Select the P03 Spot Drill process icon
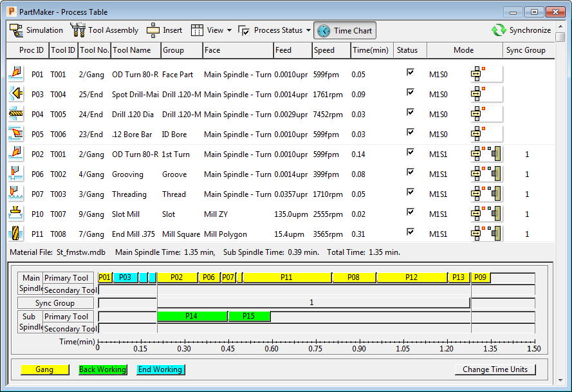The height and width of the screenshot is (392, 572). (15, 94)
